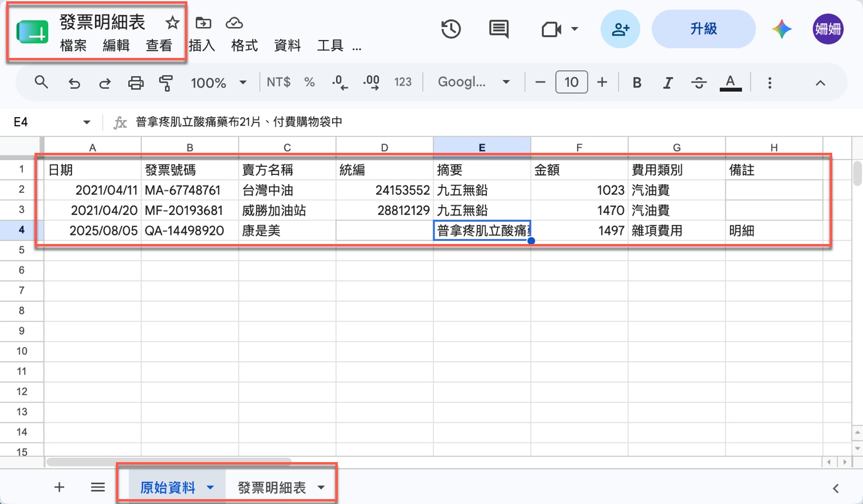Select date cell 2021/04/11
The height and width of the screenshot is (504, 863).
(92, 190)
